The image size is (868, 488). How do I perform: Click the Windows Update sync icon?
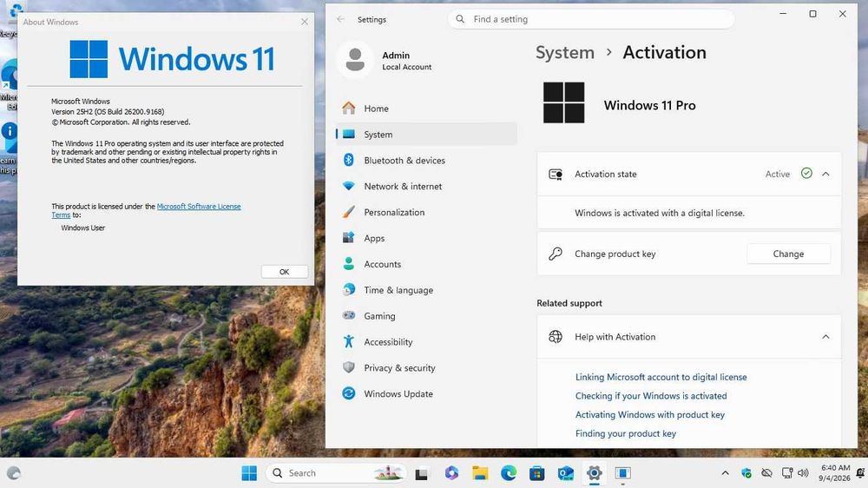click(x=349, y=393)
